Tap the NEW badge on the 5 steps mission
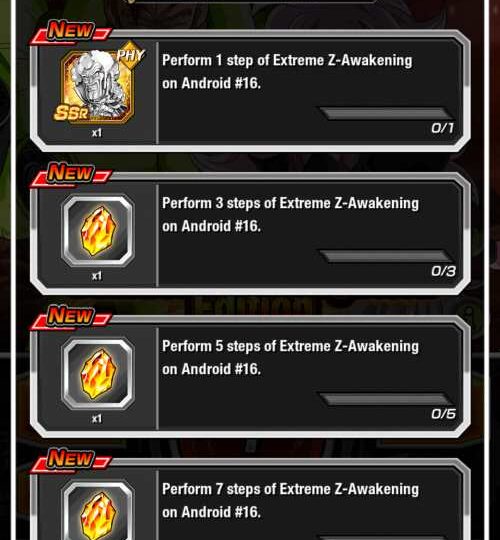Screen dimensions: 500x540 pyautogui.click(x=71, y=316)
